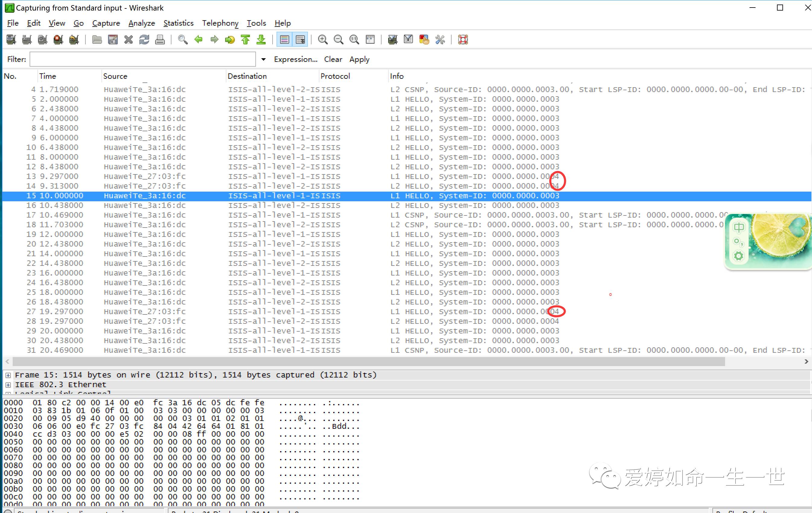The width and height of the screenshot is (812, 513).
Task: Open the Analyze menu
Action: point(142,23)
